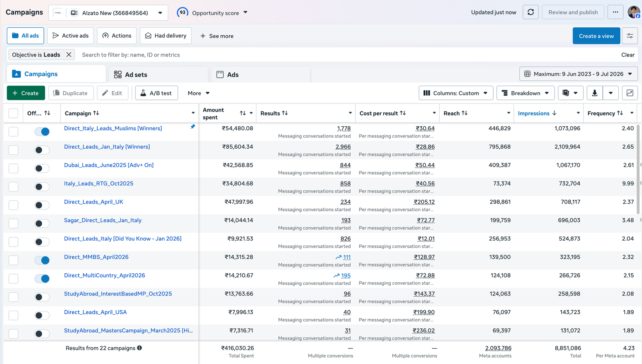
Task: Click info icon next to Results from 22 campaigns
Action: 140,348
